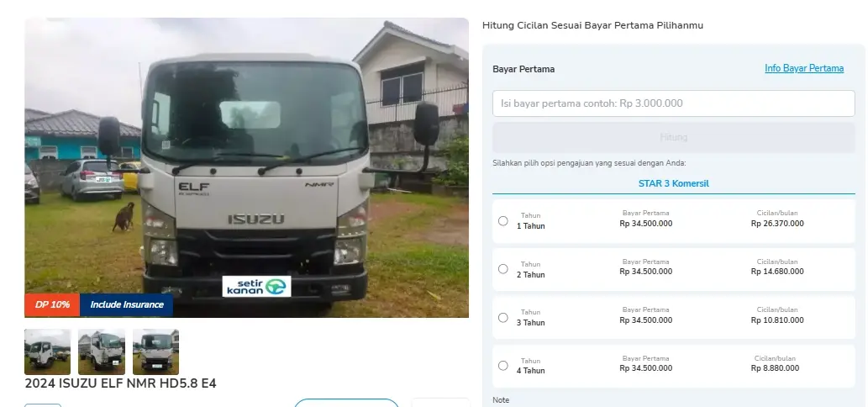
Task: Click the 2024 ISUZU ELF NMR HD5.8 E4 title
Action: tap(121, 383)
